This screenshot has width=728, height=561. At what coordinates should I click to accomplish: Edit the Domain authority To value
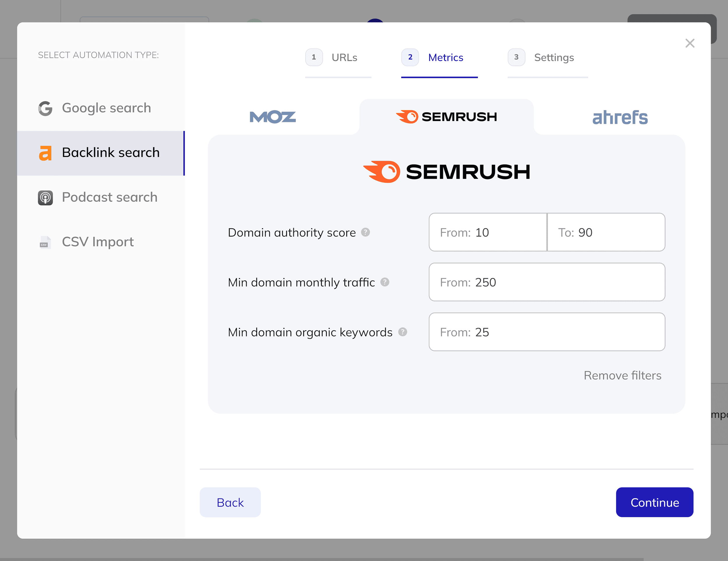pyautogui.click(x=606, y=232)
